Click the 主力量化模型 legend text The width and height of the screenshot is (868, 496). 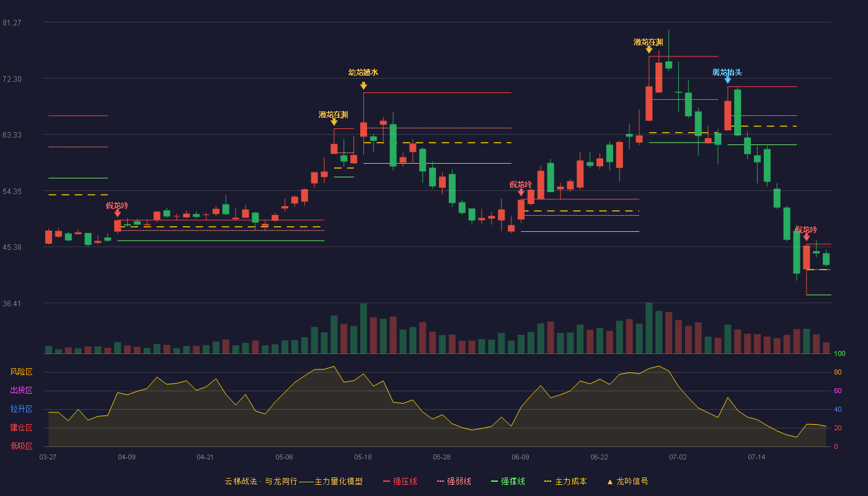coord(339,481)
